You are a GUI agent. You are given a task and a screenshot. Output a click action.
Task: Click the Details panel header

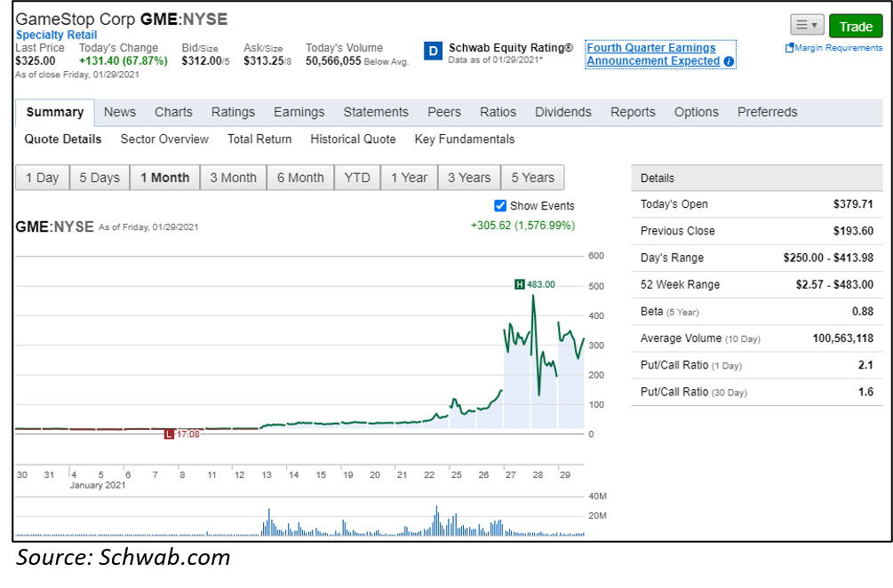757,179
